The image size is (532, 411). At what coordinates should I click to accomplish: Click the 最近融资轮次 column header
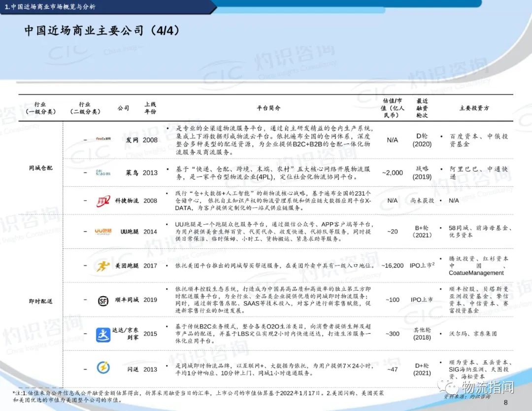click(422, 108)
